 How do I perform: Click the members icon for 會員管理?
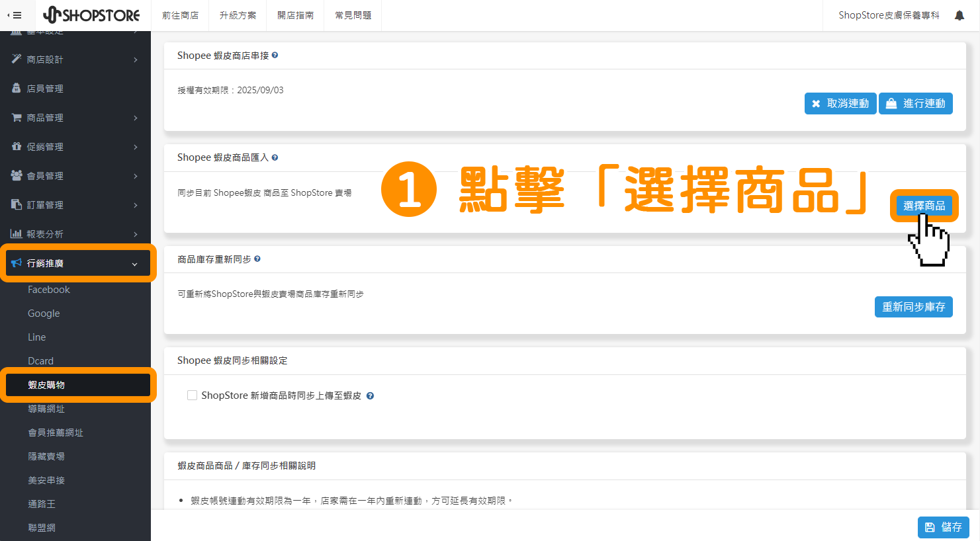(x=17, y=175)
